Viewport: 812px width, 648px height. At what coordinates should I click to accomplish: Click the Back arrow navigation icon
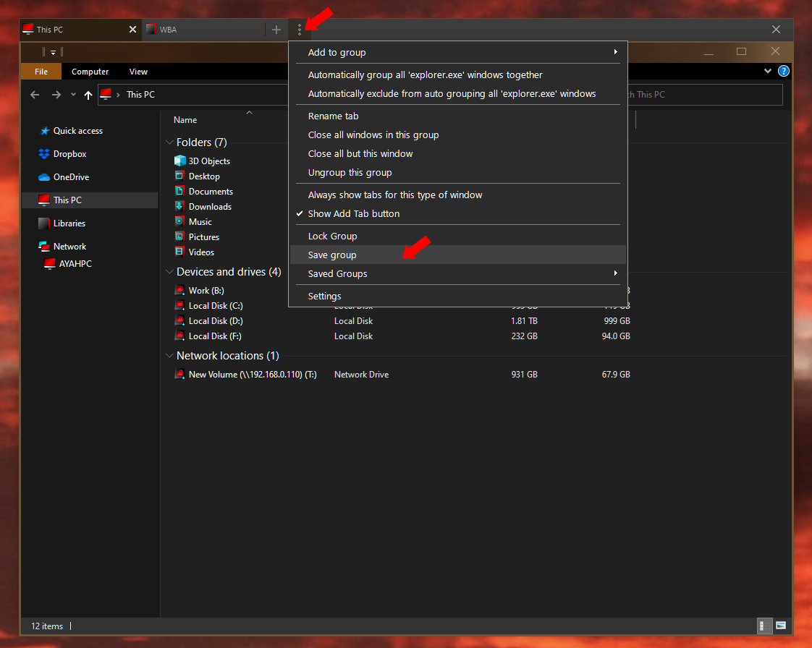[35, 95]
